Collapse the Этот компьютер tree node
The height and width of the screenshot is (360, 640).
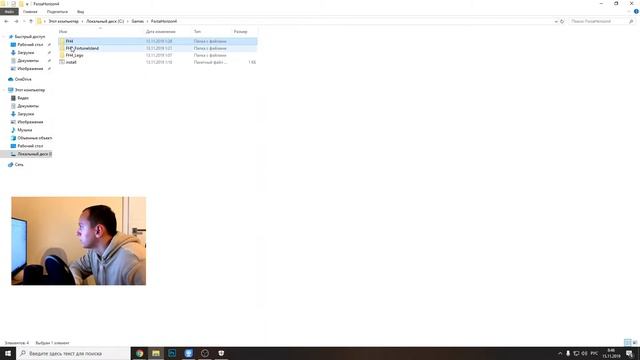click(x=4, y=90)
